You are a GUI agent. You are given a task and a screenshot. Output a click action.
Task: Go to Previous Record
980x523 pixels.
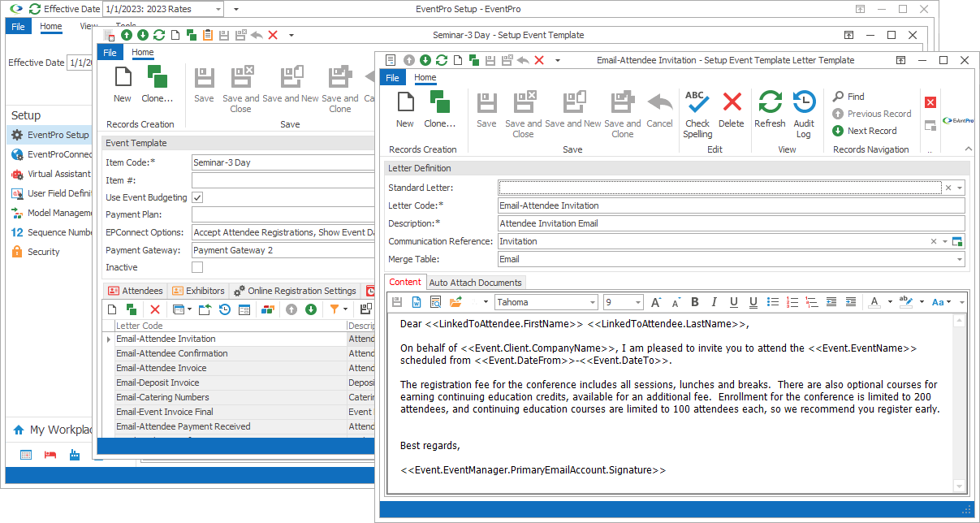872,114
